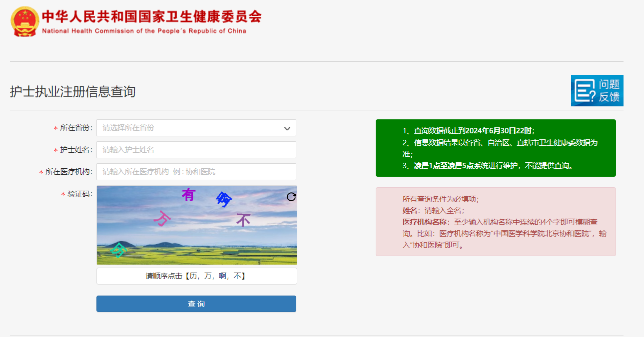Expand the province list chevron arrow
Screen dimensions: 644x337
point(287,128)
